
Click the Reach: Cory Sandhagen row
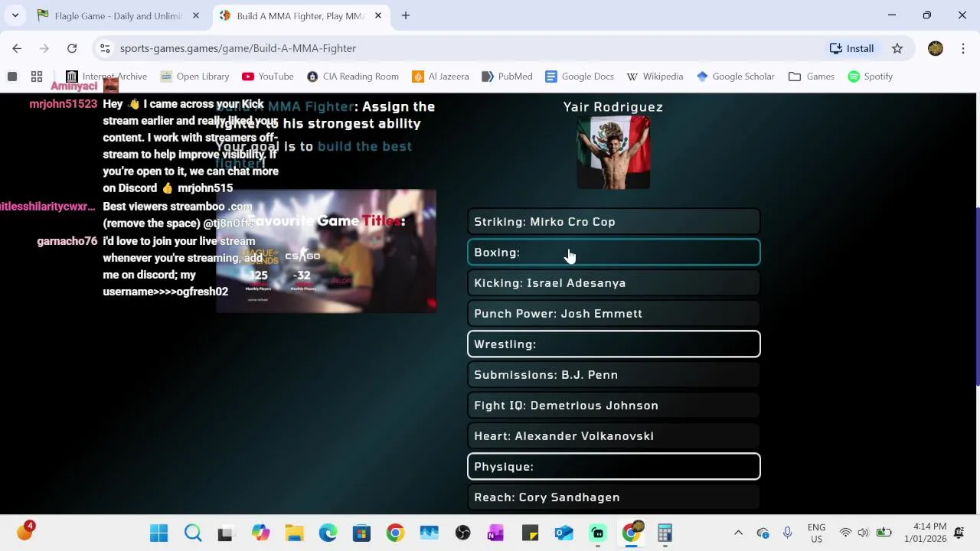coord(613,497)
